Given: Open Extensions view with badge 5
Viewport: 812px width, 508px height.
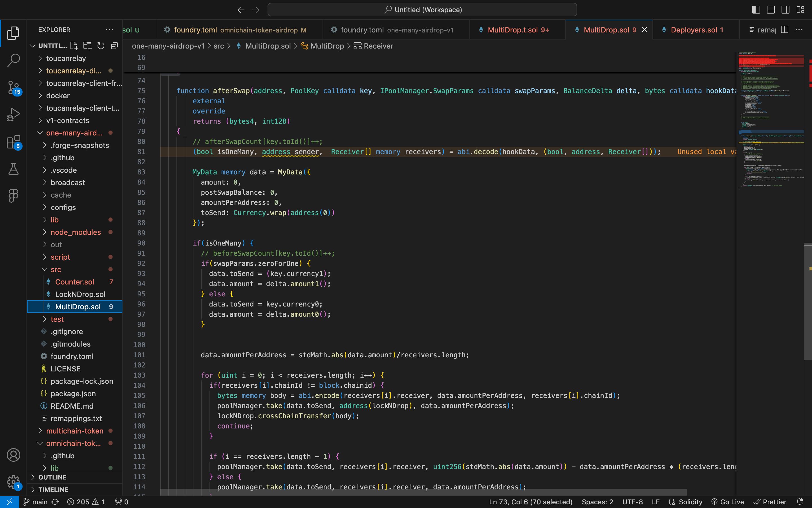Looking at the screenshot, I should coord(14,142).
